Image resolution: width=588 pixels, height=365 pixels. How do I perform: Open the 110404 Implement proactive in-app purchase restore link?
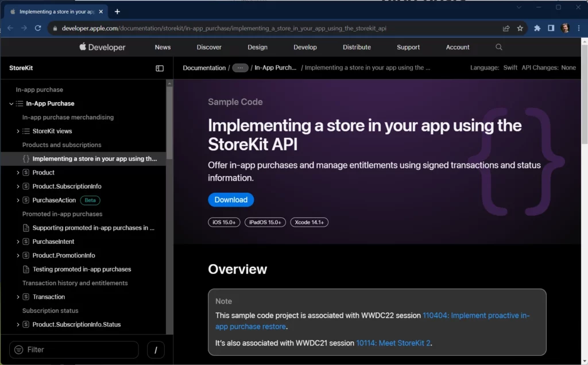pyautogui.click(x=372, y=321)
